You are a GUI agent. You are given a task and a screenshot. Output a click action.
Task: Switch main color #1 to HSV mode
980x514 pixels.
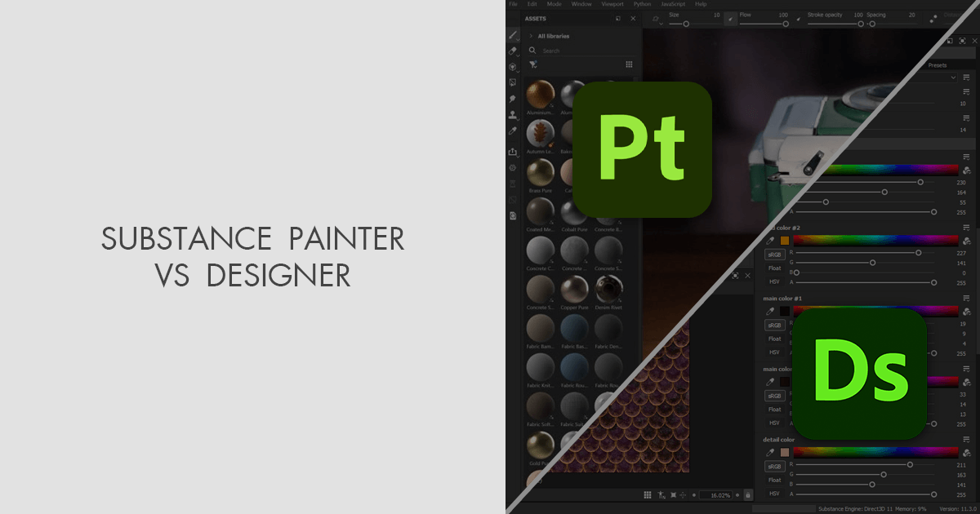pos(774,350)
